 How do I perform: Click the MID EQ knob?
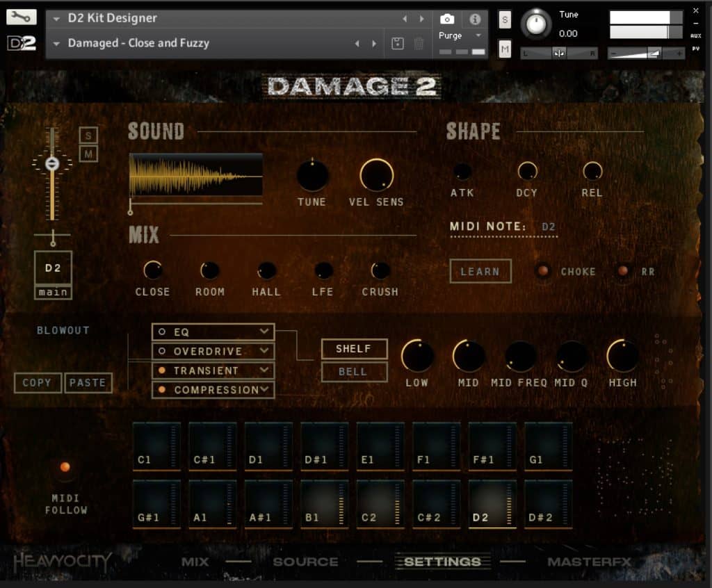(469, 356)
